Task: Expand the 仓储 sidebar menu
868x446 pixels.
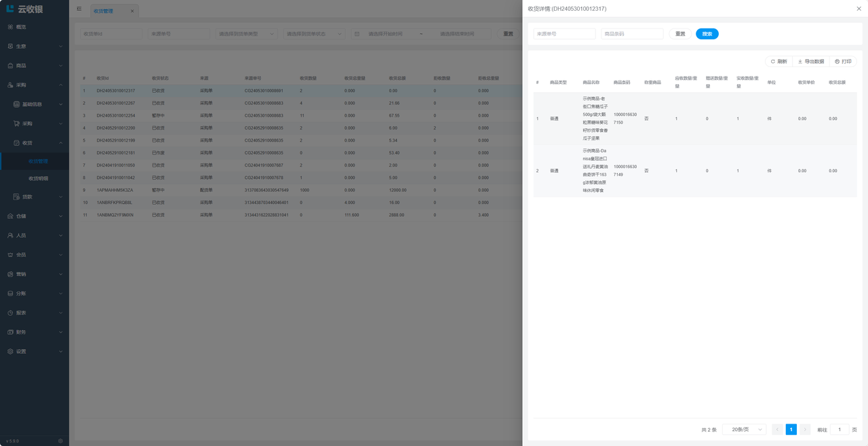Action: pyautogui.click(x=34, y=216)
